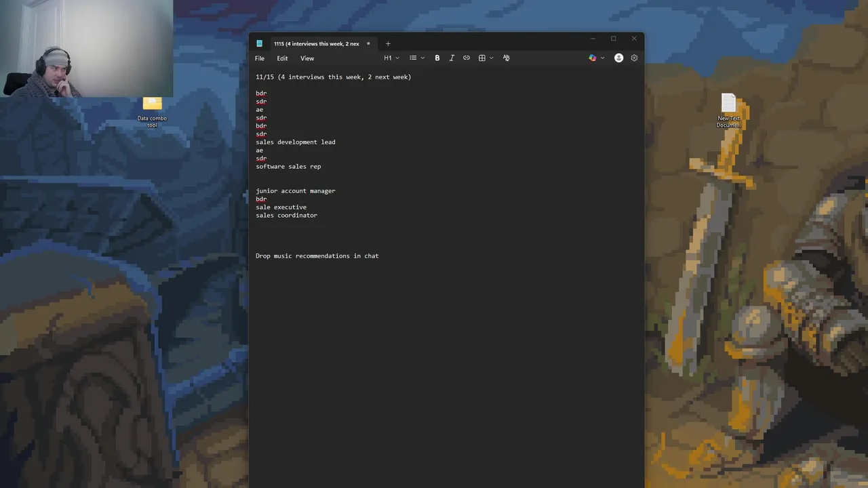Click the 'sales development lead' line
Image resolution: width=868 pixels, height=488 pixels.
296,142
